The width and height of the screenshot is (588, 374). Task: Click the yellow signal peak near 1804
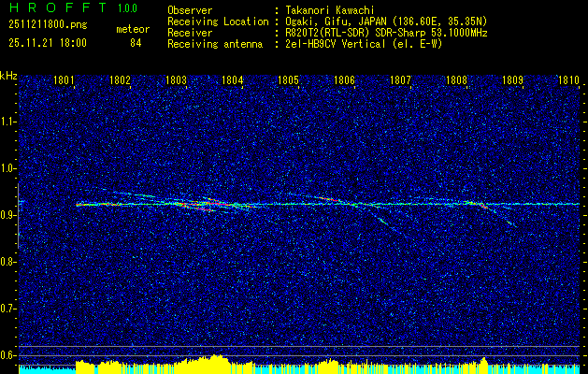tap(215, 359)
